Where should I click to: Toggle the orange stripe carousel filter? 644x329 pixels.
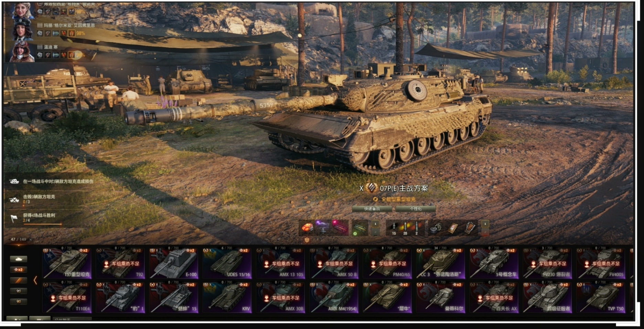pyautogui.click(x=19, y=280)
